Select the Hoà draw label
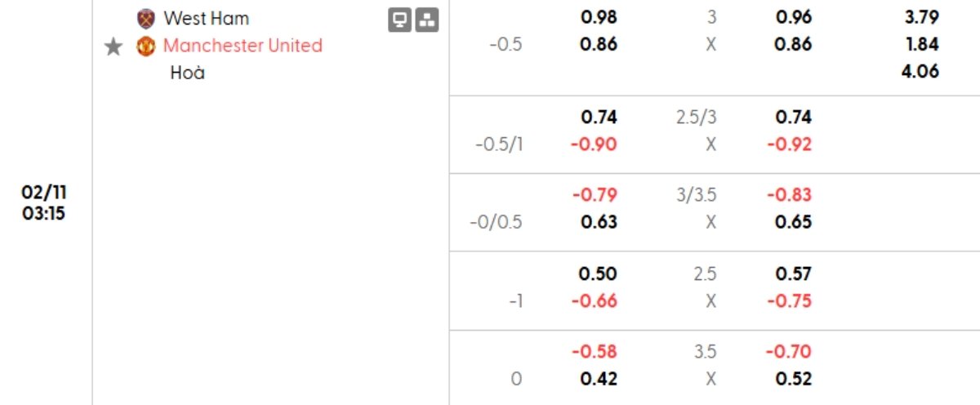This screenshot has width=980, height=405. coord(187,73)
